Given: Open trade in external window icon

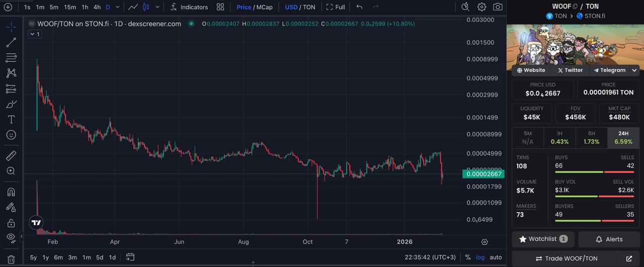Looking at the screenshot, I should point(629,258).
